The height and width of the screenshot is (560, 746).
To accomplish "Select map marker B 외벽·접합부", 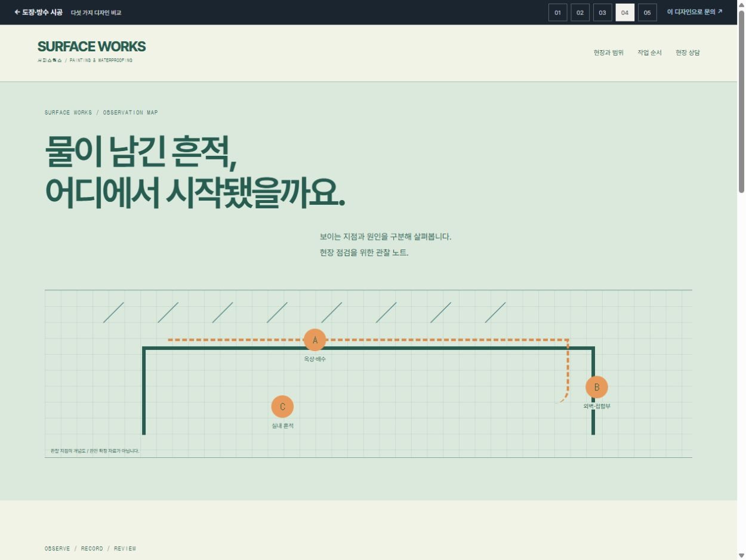I will tap(597, 387).
